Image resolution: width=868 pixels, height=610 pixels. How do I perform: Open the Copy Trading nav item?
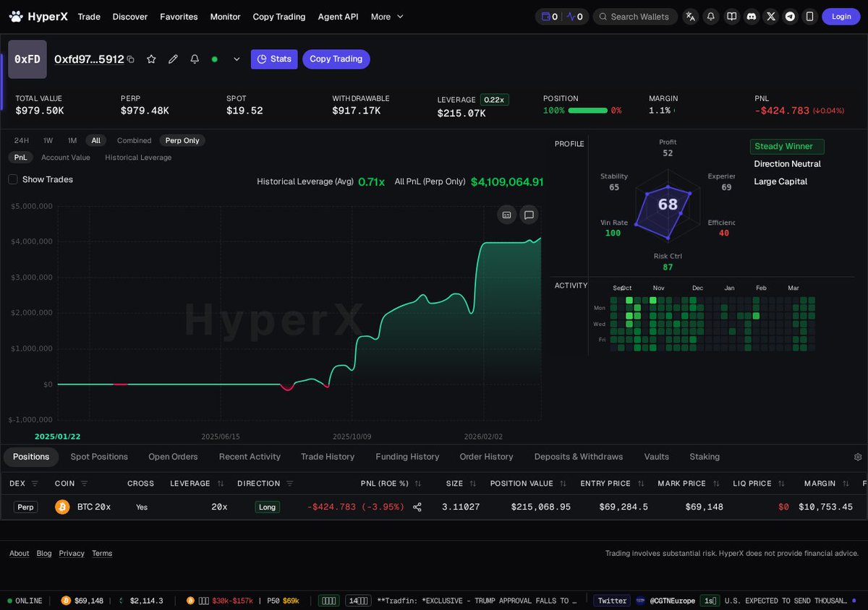(x=279, y=17)
